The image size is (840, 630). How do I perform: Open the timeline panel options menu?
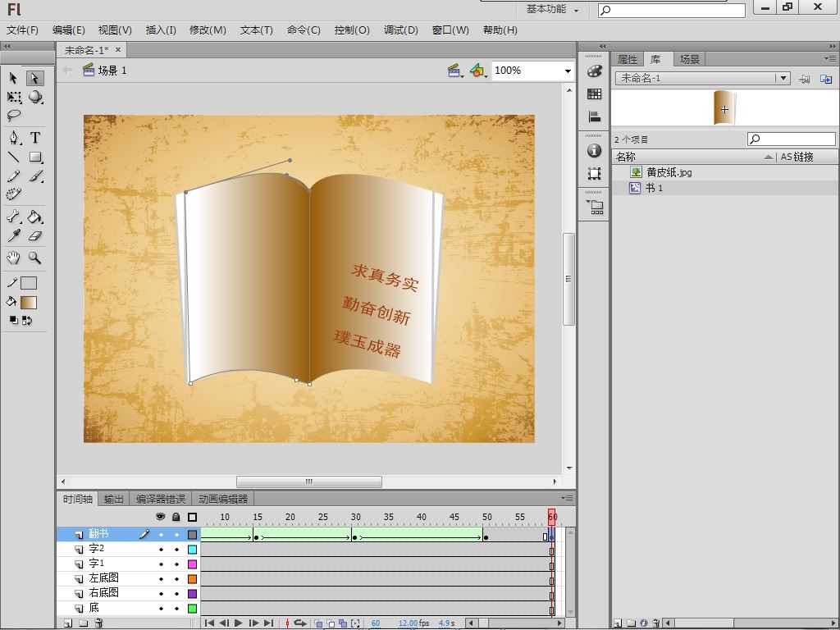[568, 498]
